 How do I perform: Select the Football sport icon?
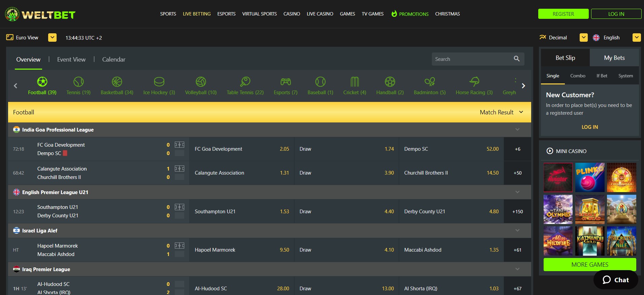[42, 81]
